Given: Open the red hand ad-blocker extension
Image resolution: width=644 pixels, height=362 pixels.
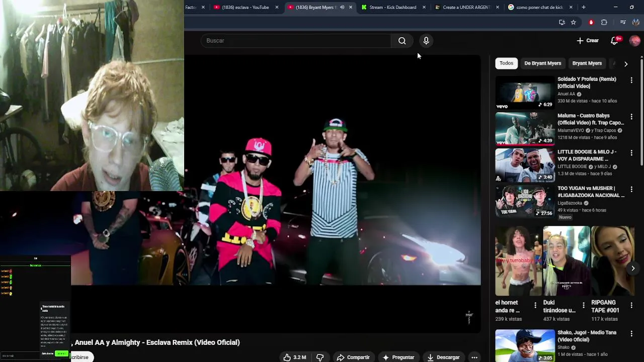Looking at the screenshot, I should click(591, 22).
